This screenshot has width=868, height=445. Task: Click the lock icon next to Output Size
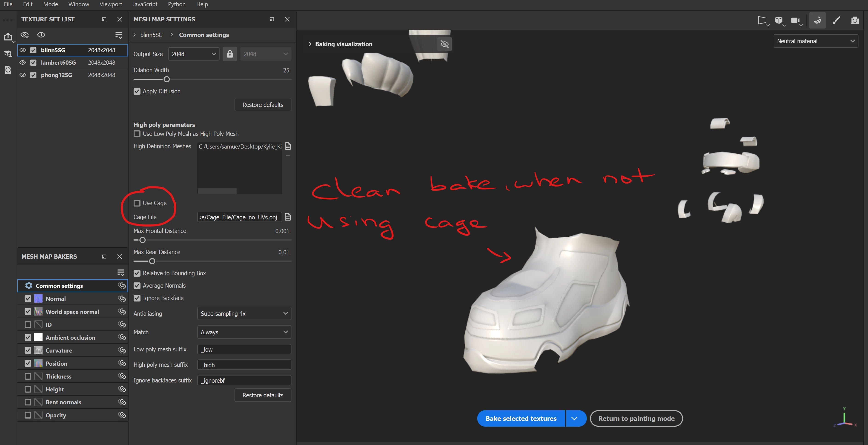[230, 54]
